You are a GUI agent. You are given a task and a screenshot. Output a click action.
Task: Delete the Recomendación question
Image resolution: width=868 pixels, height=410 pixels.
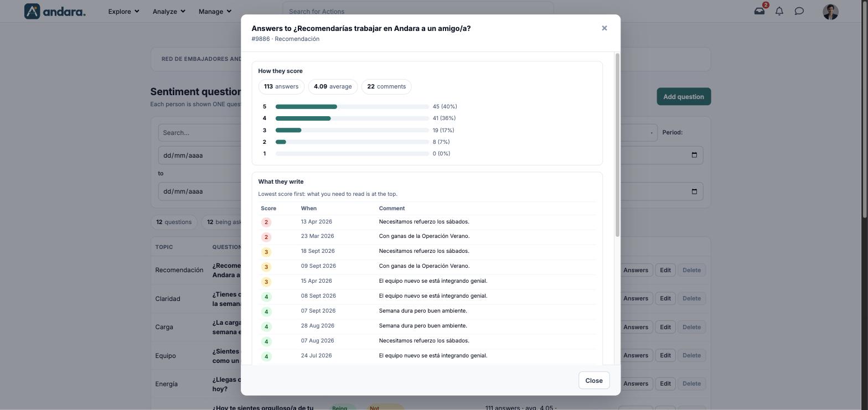click(x=691, y=270)
